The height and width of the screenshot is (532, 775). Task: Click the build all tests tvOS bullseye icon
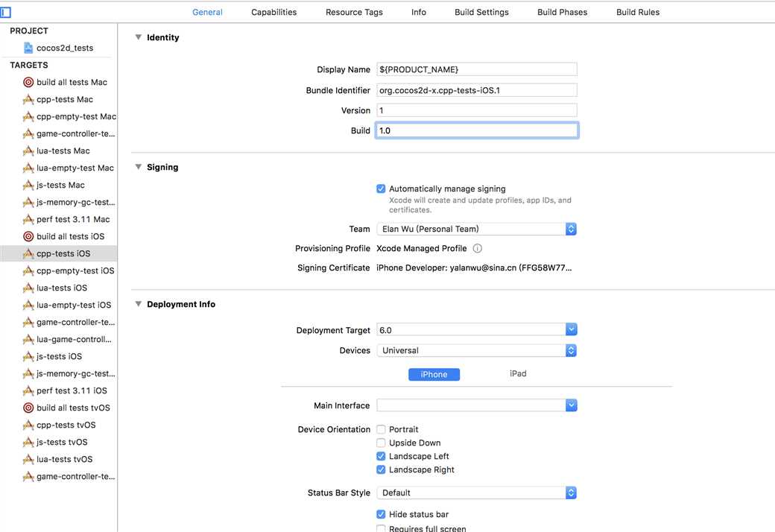[x=28, y=408]
